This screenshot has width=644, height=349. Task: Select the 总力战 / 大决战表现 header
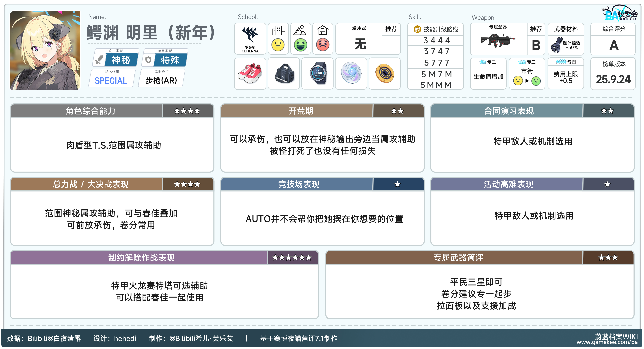[x=90, y=184]
